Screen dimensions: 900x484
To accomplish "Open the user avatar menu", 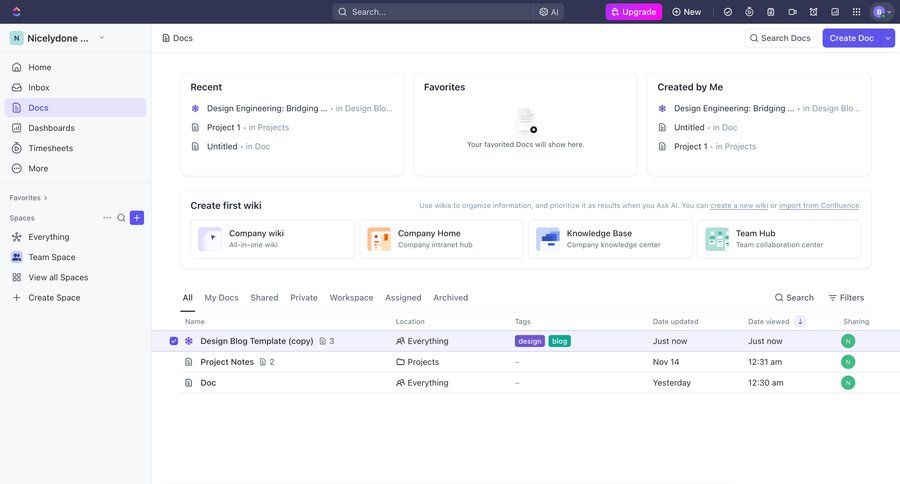I will pos(882,11).
